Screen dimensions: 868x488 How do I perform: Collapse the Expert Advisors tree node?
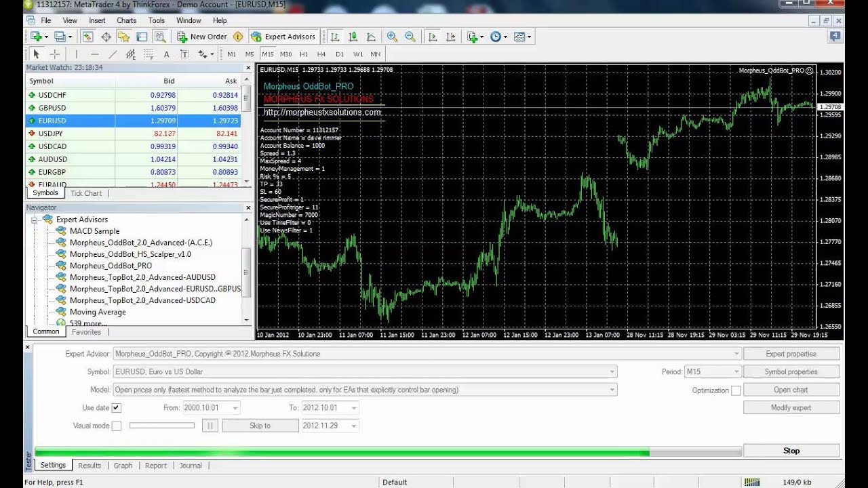pyautogui.click(x=33, y=220)
